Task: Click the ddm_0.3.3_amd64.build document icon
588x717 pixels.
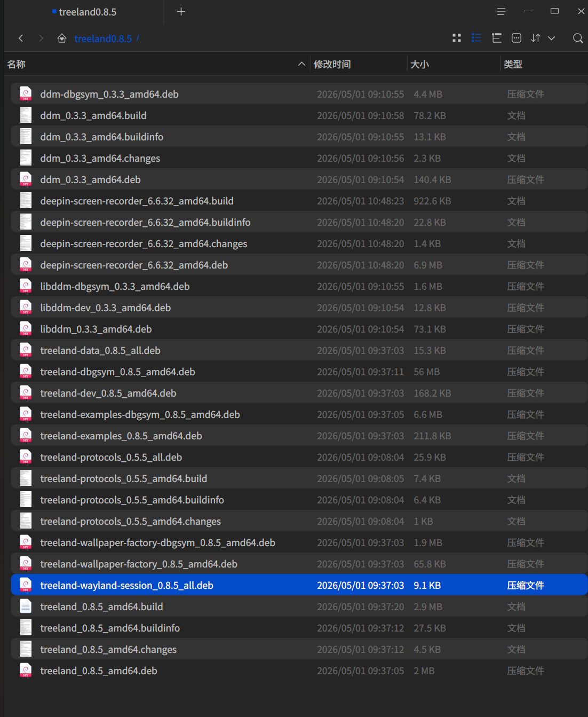Action: (26, 115)
